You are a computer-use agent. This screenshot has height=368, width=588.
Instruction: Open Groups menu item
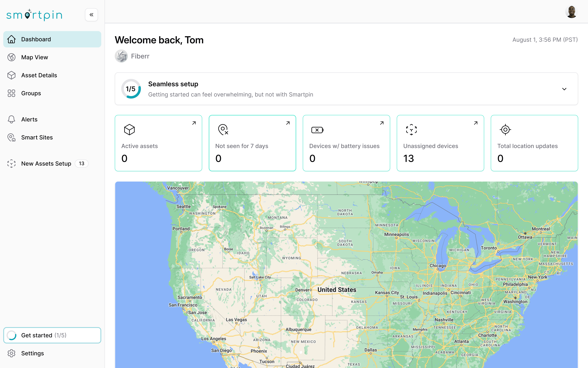coord(52,93)
